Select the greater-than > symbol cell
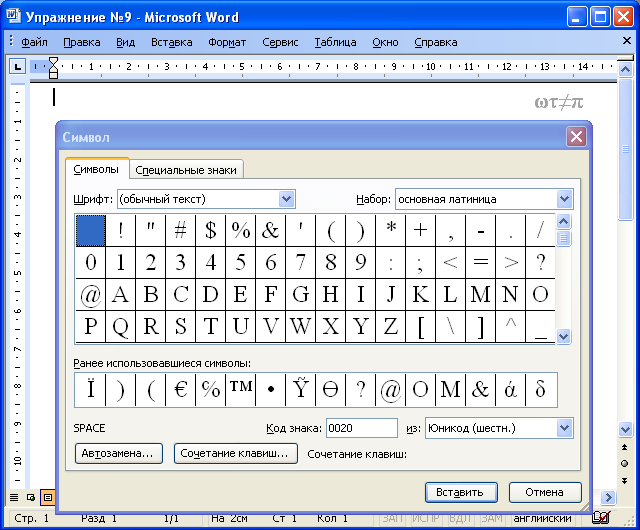 point(511,263)
